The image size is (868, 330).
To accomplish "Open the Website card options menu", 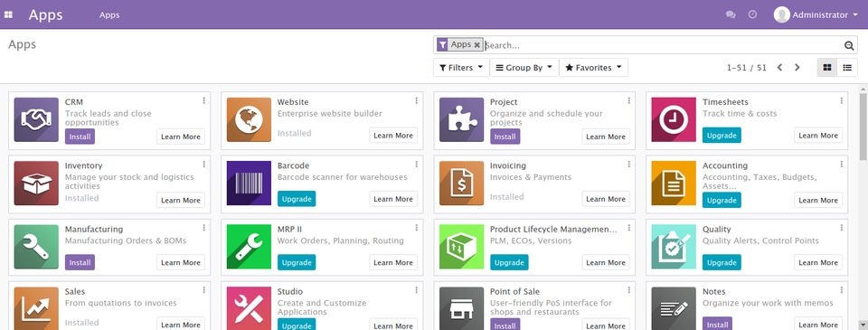I will coord(416,100).
